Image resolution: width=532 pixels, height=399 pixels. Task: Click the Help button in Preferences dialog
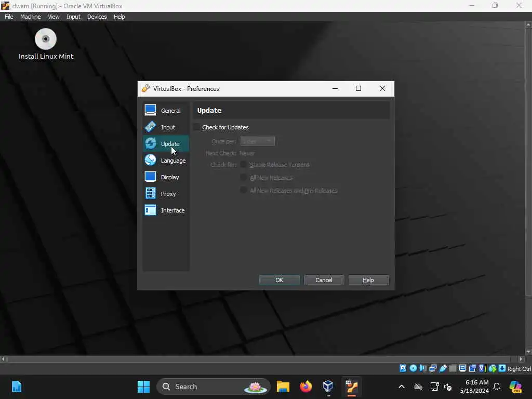pos(368,280)
